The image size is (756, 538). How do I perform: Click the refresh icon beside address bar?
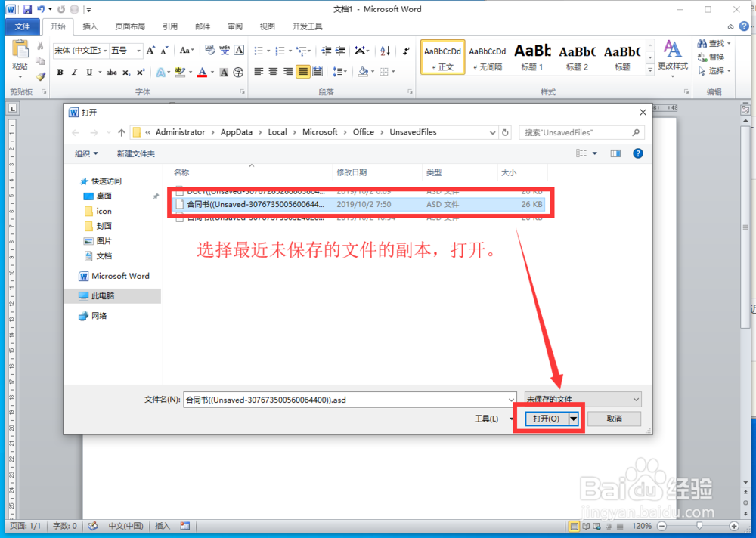click(x=505, y=132)
